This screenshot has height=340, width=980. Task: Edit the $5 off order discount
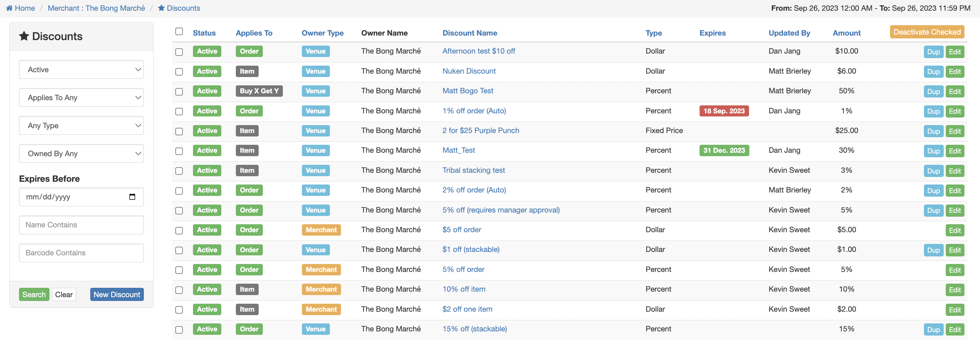click(x=954, y=230)
